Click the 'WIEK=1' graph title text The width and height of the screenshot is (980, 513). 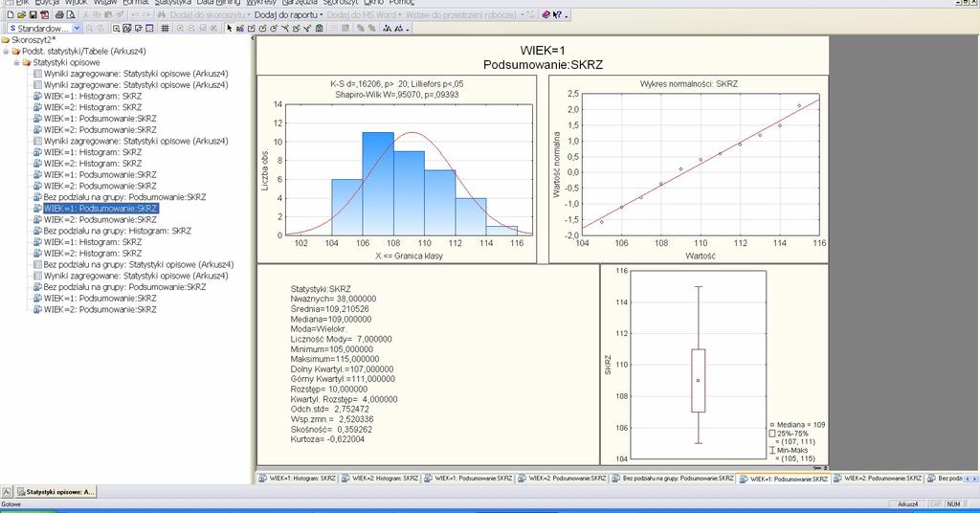(x=543, y=51)
